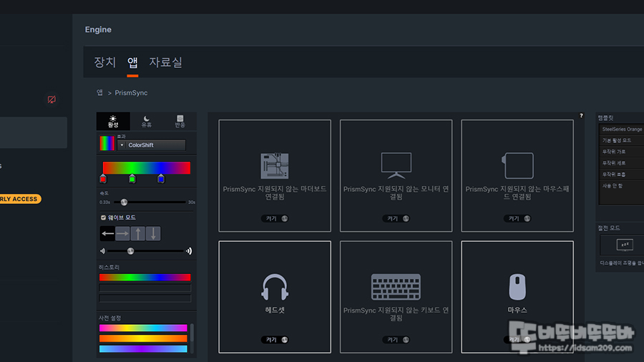The width and height of the screenshot is (644, 362).
Task: Open the 자료실 tab
Action: click(165, 62)
